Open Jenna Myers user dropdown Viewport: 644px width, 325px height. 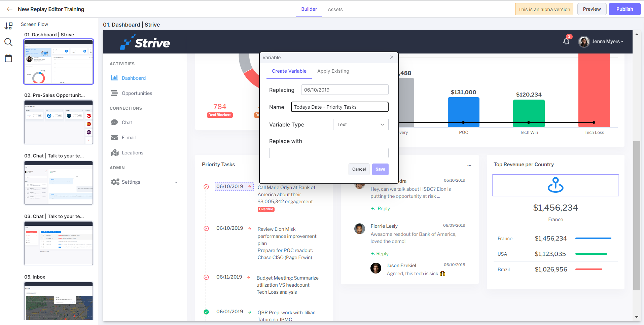click(x=608, y=41)
